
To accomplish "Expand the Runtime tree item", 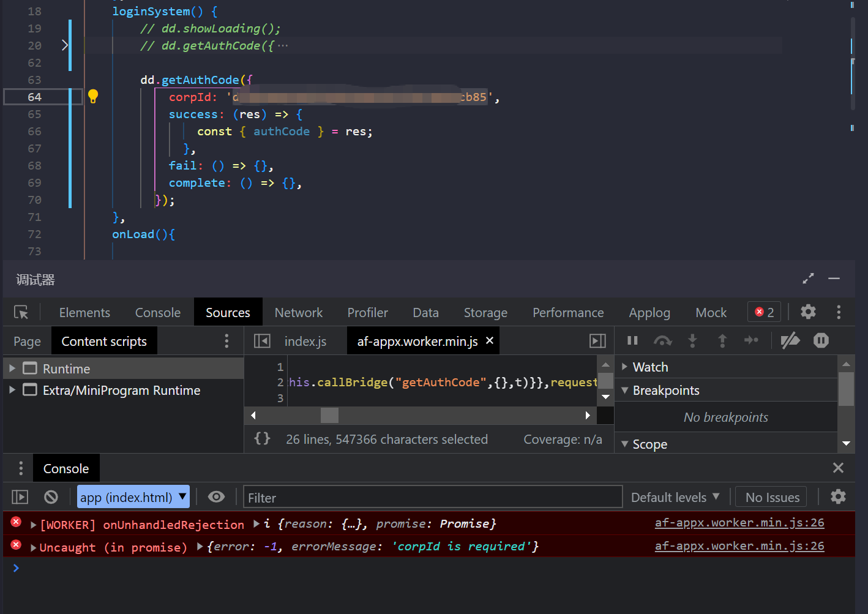I will 12,369.
